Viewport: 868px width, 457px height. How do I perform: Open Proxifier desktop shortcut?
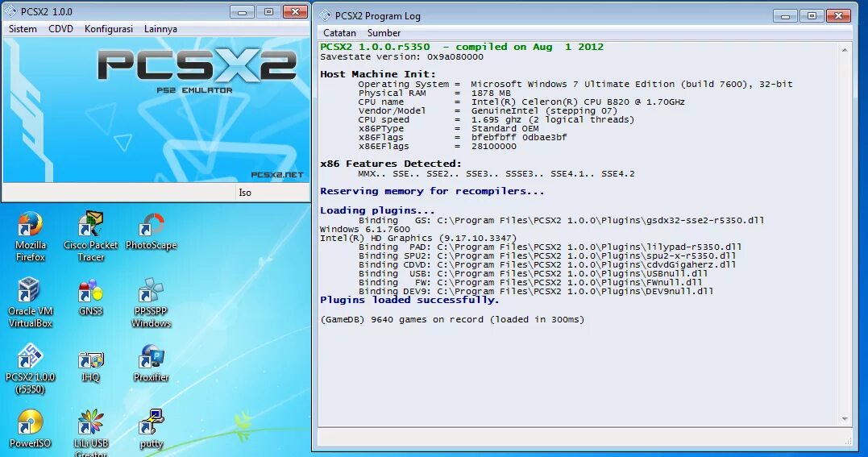[x=152, y=364]
